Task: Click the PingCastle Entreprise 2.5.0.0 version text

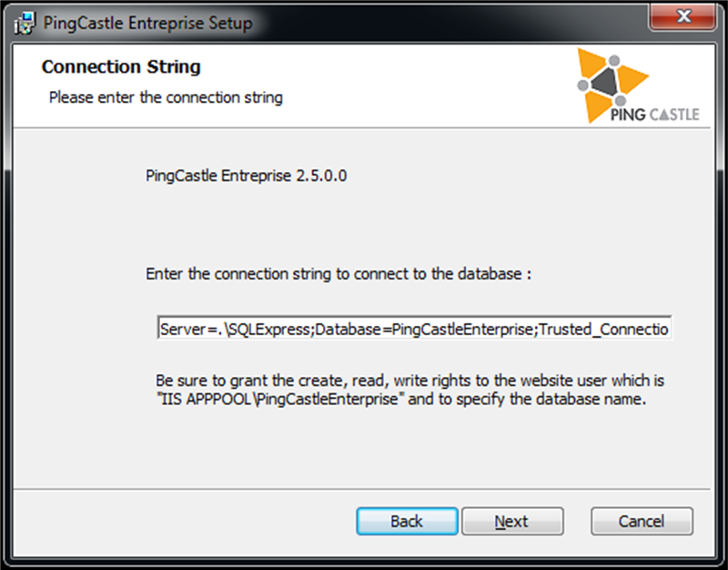Action: (x=246, y=176)
